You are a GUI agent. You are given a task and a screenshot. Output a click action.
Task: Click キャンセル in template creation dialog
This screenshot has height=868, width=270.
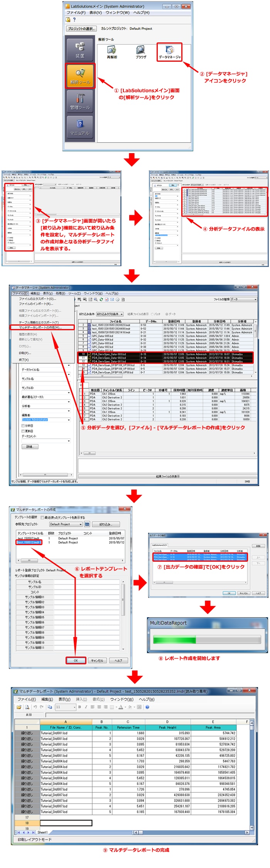pyautogui.click(x=97, y=660)
